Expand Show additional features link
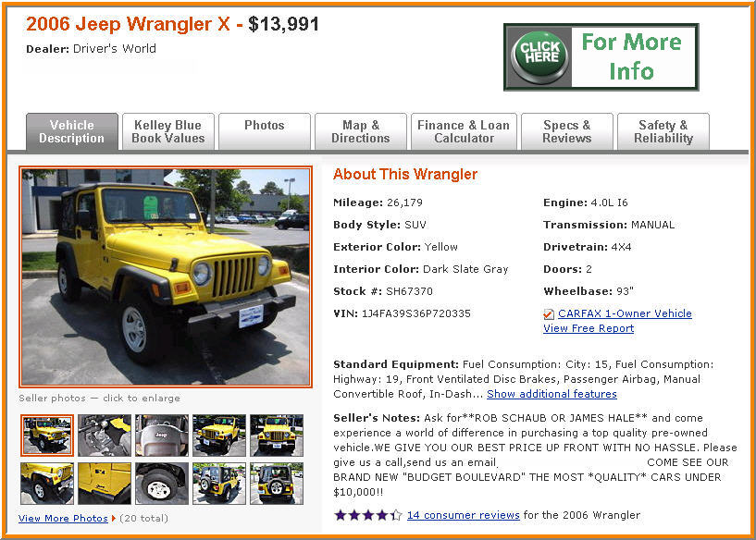 [552, 394]
